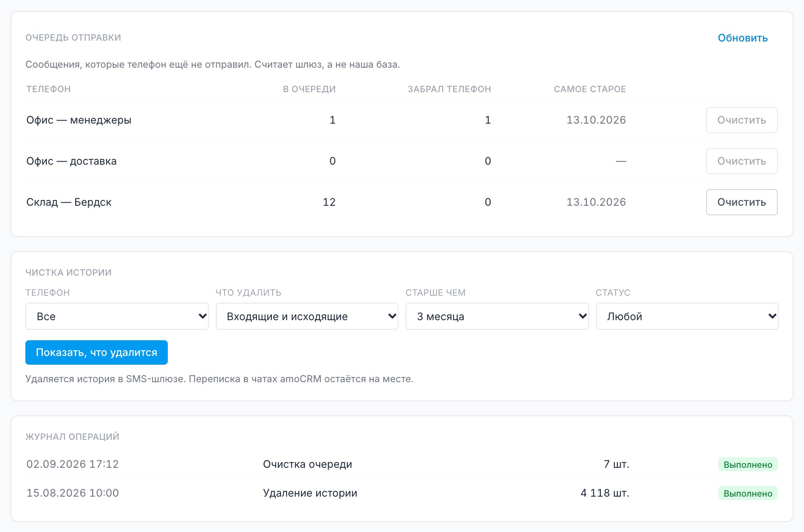Click the Чистка истории section heading
The width and height of the screenshot is (804, 532).
point(69,273)
